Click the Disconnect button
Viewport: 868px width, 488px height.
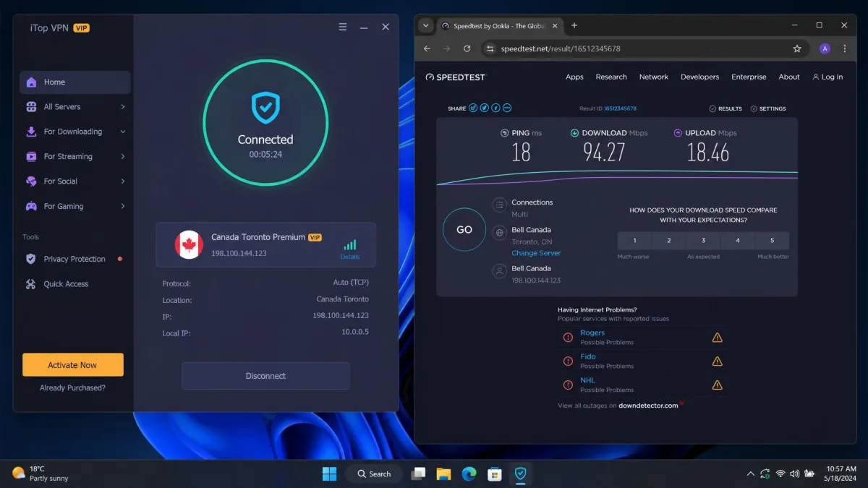pyautogui.click(x=265, y=376)
